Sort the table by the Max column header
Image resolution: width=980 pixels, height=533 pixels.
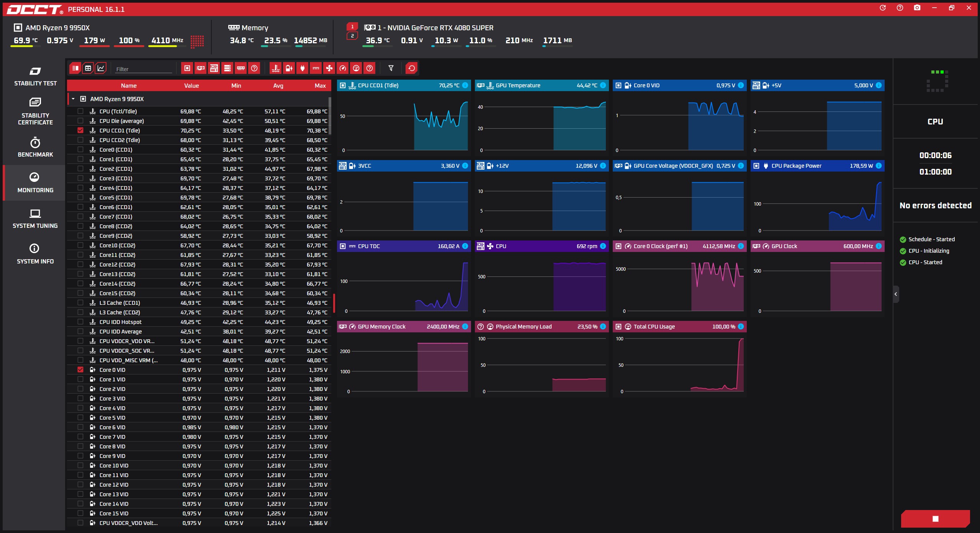(320, 85)
